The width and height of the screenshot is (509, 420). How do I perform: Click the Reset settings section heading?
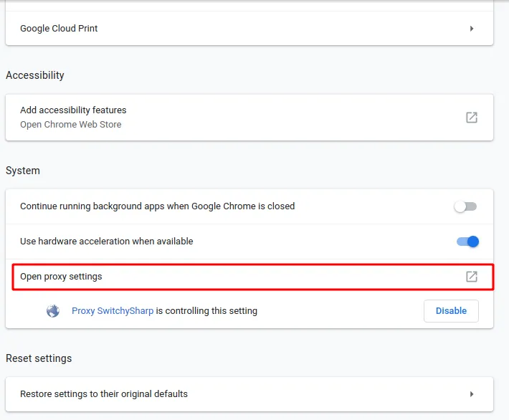point(39,358)
